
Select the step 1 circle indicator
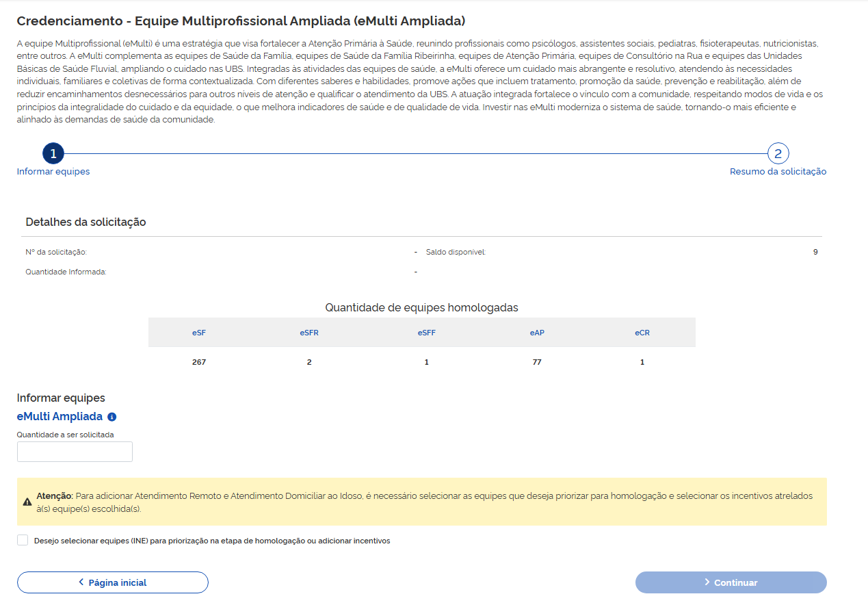[x=53, y=153]
